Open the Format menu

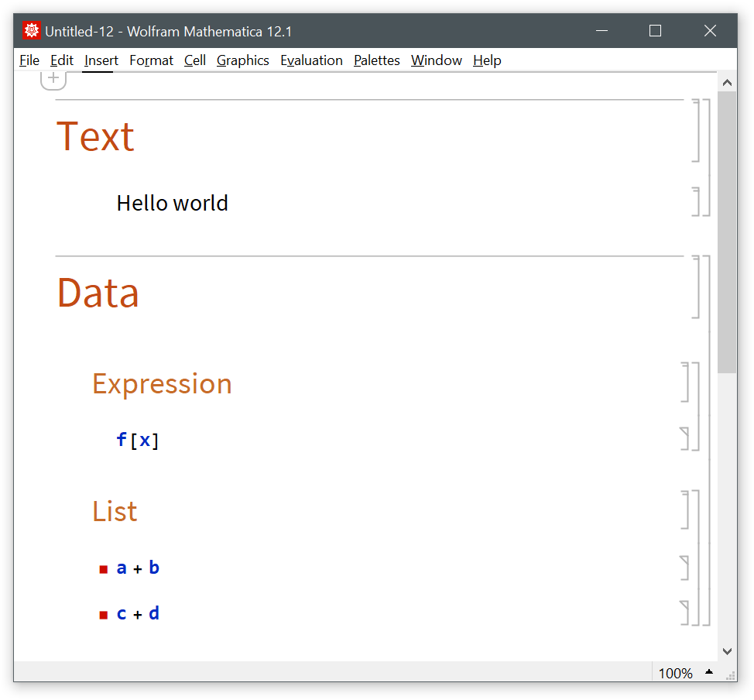click(x=151, y=60)
